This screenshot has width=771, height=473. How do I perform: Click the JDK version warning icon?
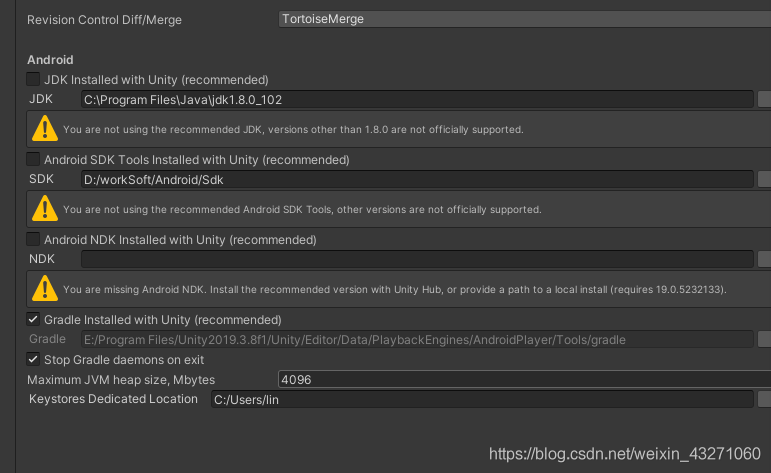[45, 128]
